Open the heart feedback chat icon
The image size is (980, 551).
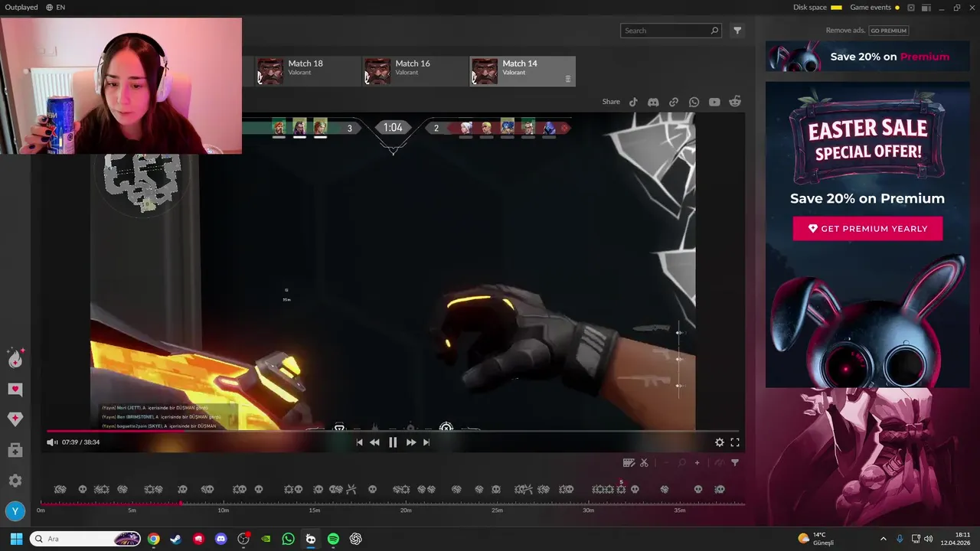pyautogui.click(x=15, y=390)
